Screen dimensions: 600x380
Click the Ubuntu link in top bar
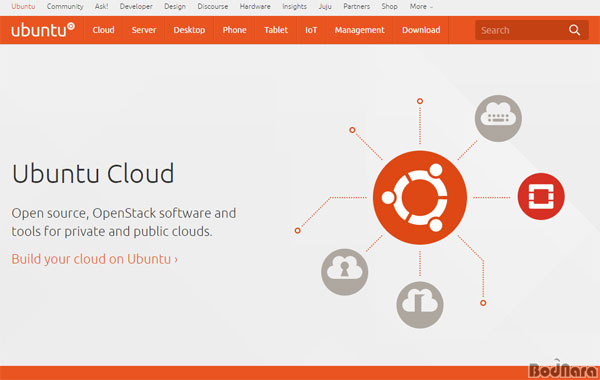coord(23,7)
